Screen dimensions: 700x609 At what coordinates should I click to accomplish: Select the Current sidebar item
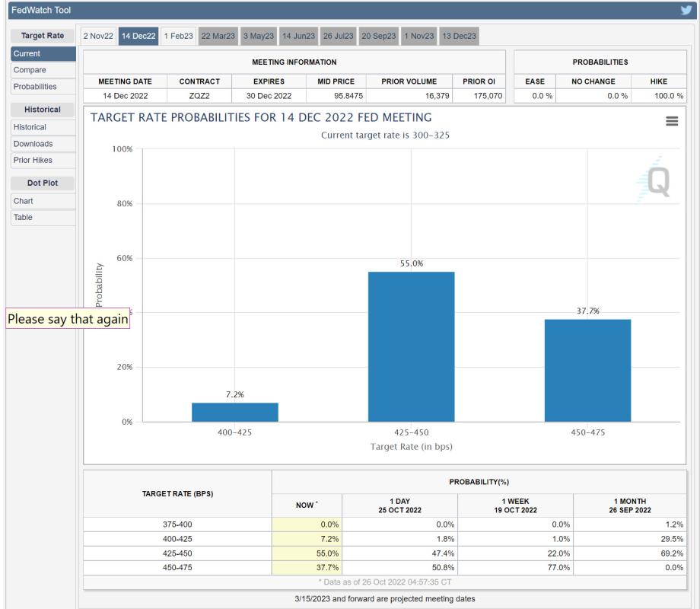pyautogui.click(x=26, y=54)
